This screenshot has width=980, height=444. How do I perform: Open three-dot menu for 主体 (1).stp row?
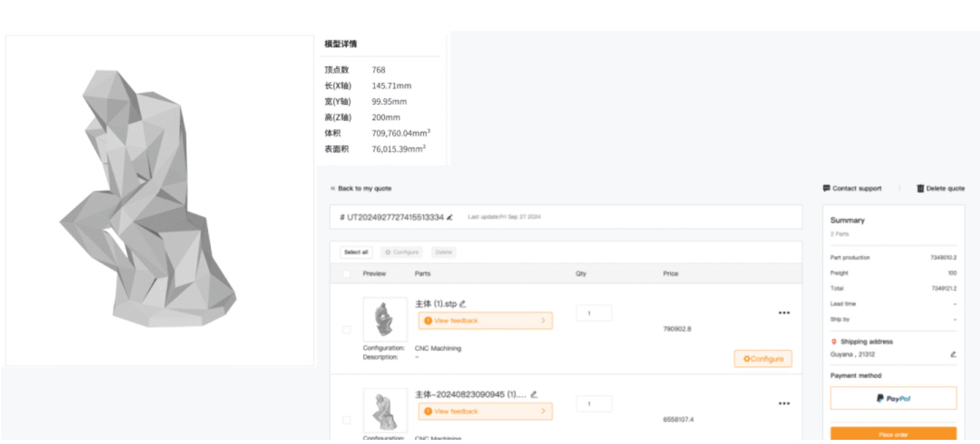click(784, 313)
